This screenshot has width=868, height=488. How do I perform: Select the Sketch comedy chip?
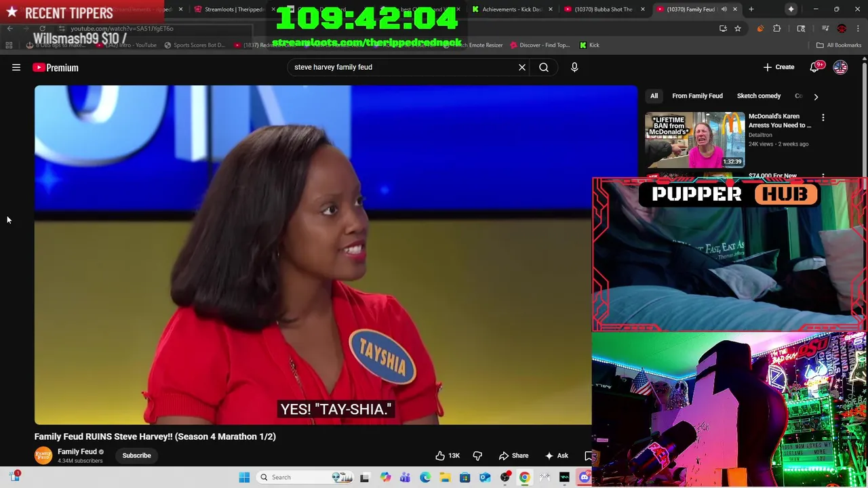pos(759,96)
